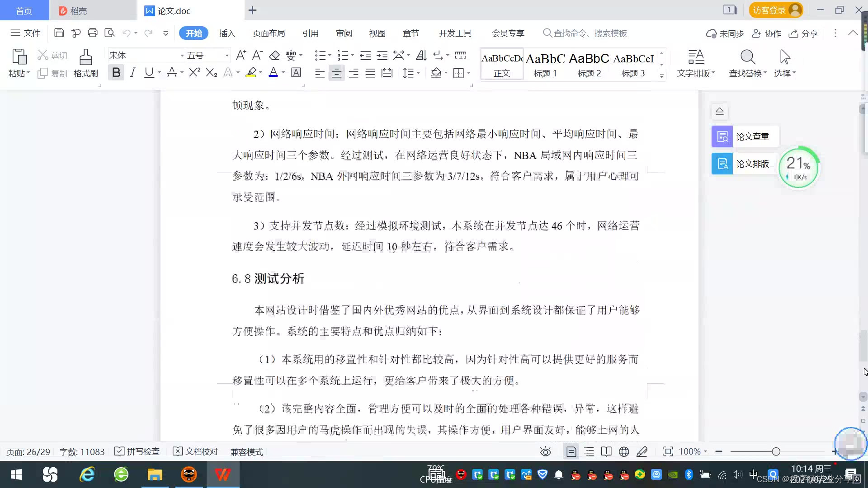
Task: Open the font name dropdown (宋体)
Action: click(182, 56)
